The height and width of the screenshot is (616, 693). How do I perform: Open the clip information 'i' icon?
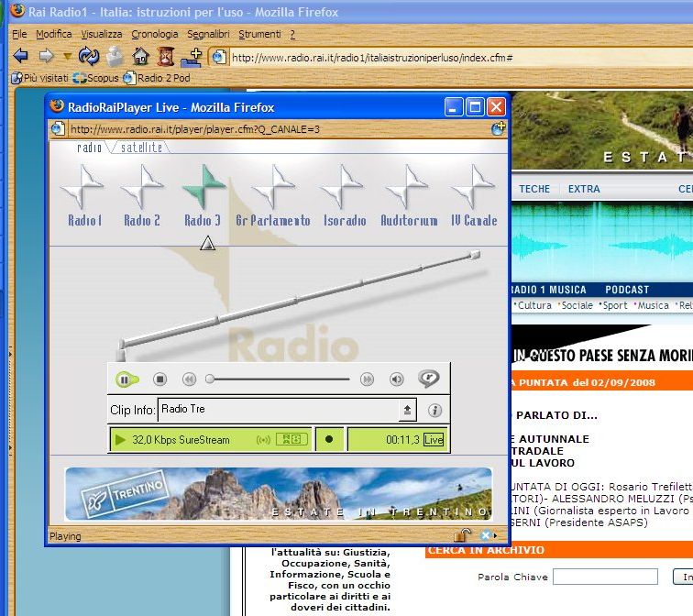pos(434,411)
